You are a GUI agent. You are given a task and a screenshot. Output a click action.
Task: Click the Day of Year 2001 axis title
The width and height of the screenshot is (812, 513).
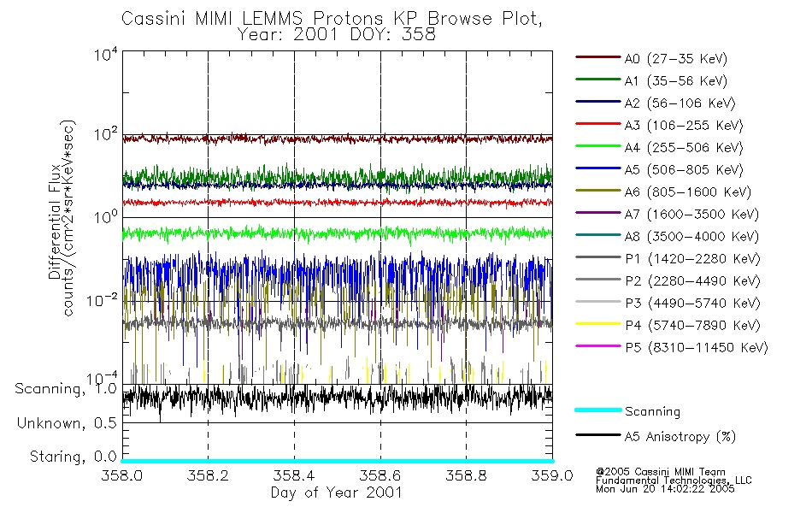(x=337, y=492)
